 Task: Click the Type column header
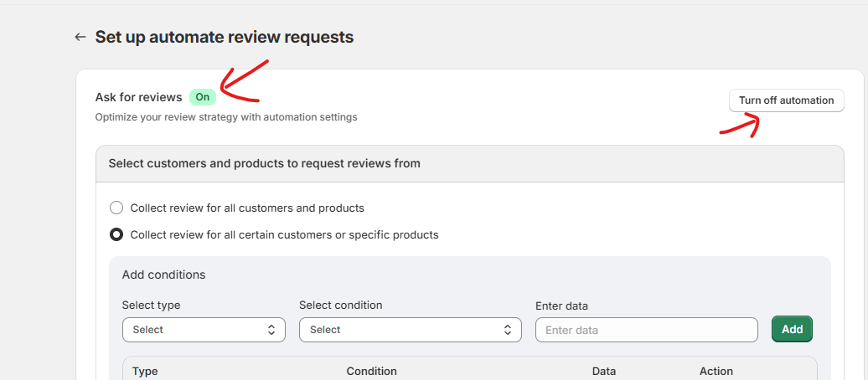point(145,371)
